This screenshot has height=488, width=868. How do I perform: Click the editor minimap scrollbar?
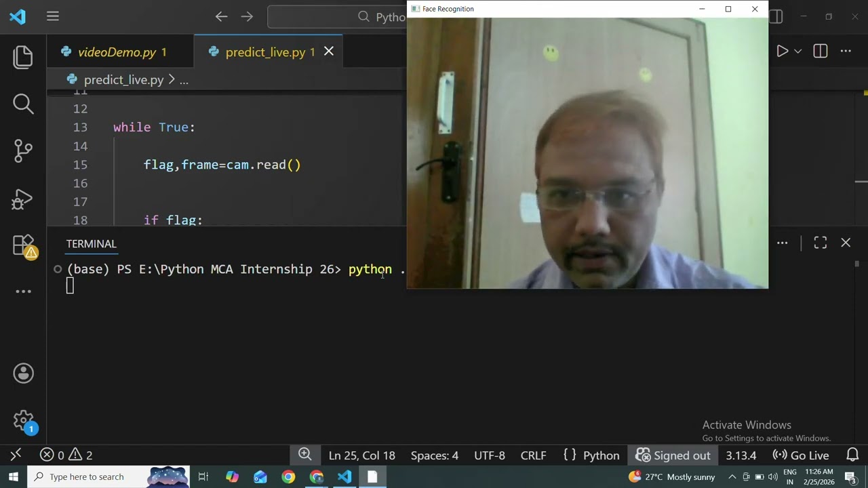tap(861, 159)
